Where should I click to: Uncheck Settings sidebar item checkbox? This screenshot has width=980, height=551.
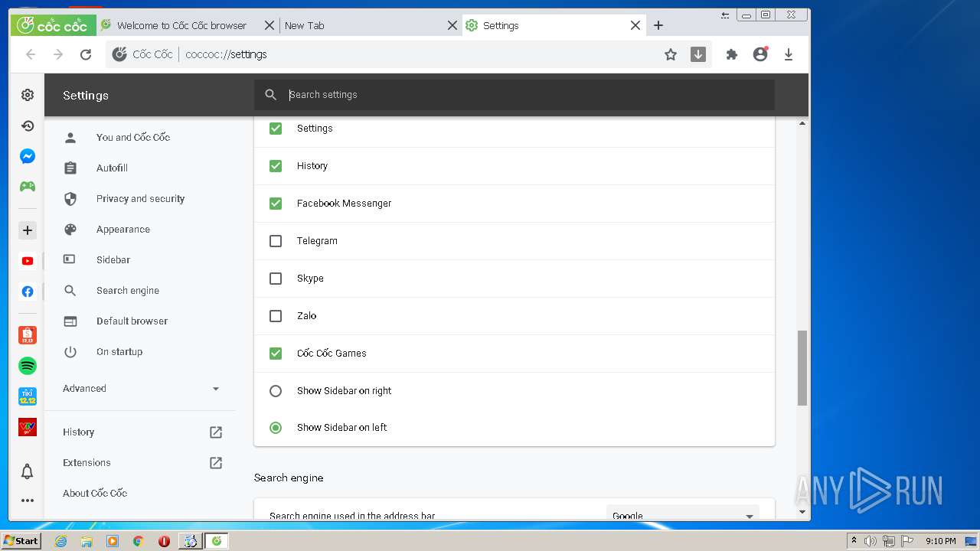click(276, 129)
